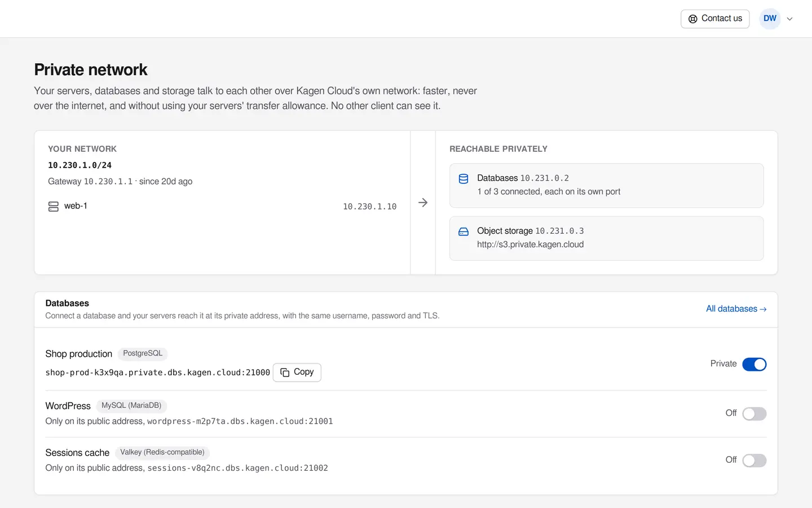Click the Private network page heading

(x=91, y=69)
